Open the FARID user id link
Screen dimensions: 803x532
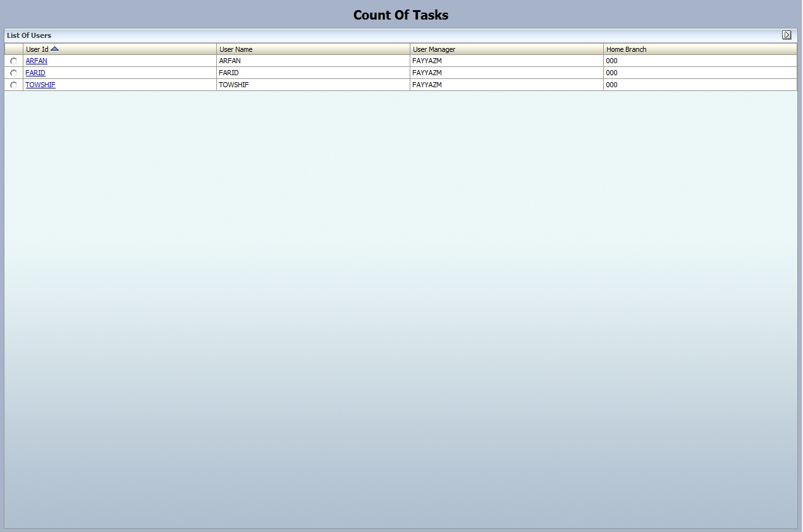(35, 73)
